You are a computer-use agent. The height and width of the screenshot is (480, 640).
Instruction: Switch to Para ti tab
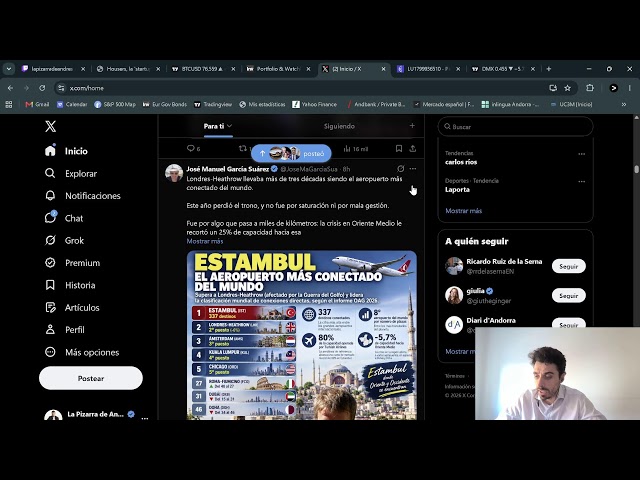tap(218, 127)
